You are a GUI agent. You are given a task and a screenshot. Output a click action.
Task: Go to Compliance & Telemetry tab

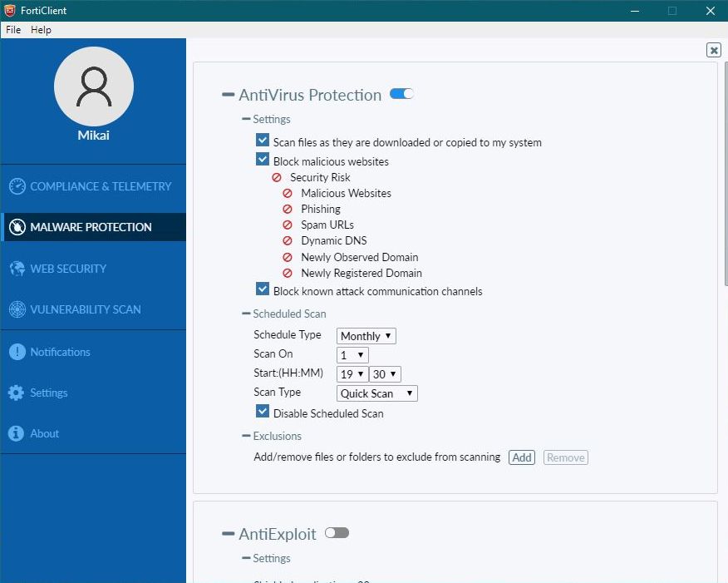93,186
